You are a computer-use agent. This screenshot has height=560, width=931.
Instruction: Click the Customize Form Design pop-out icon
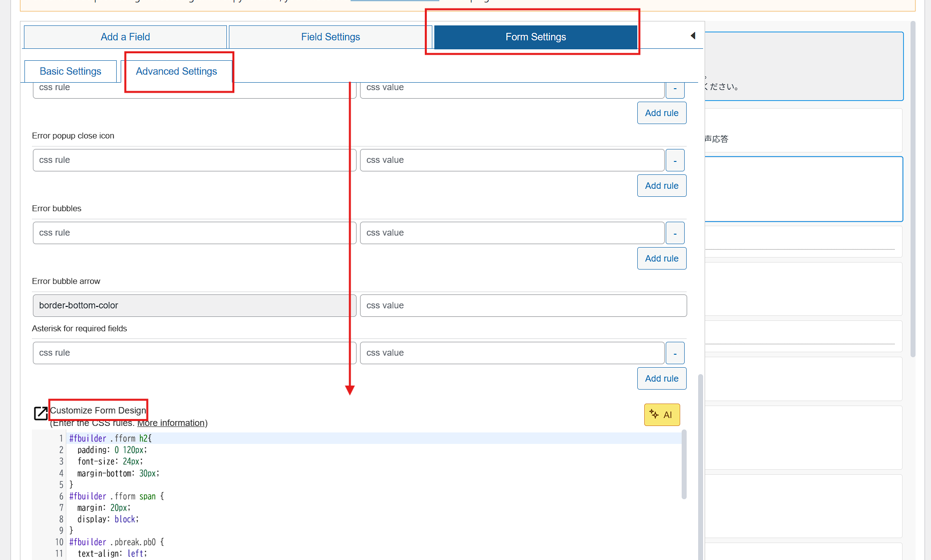(40, 413)
